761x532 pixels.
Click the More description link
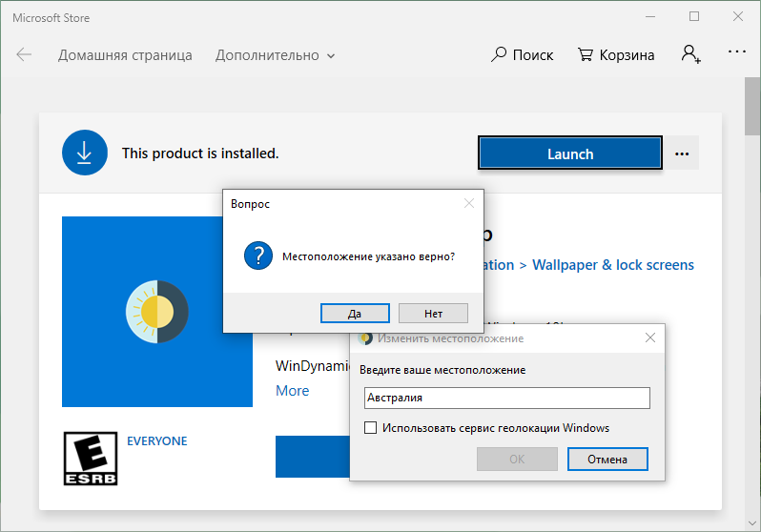[292, 390]
